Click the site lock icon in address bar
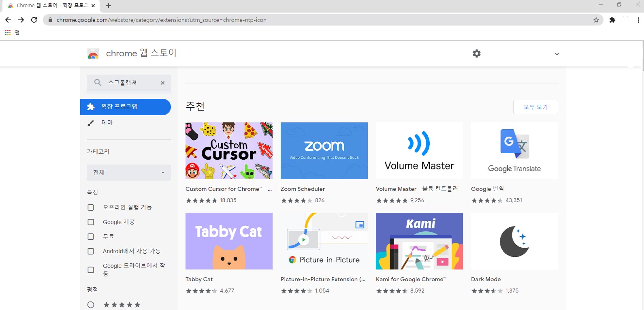 coord(50,20)
